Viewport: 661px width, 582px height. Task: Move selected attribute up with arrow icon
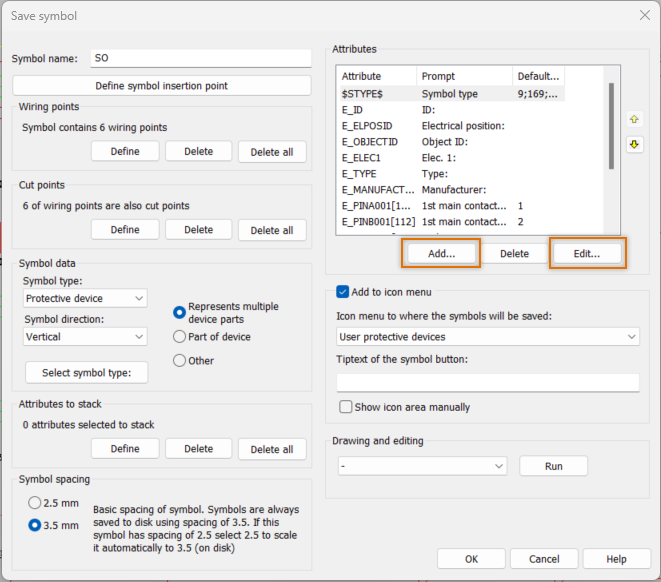(x=634, y=120)
